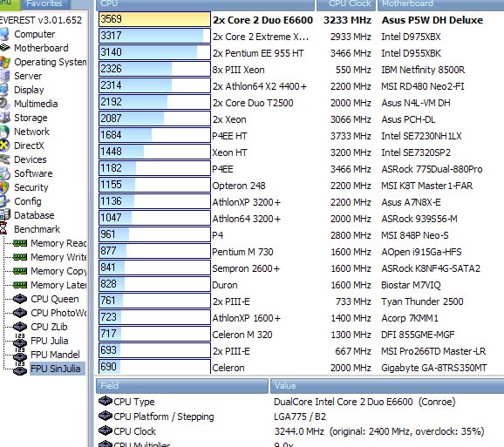Select the Motherboard tree node
504x447 pixels.
point(41,48)
